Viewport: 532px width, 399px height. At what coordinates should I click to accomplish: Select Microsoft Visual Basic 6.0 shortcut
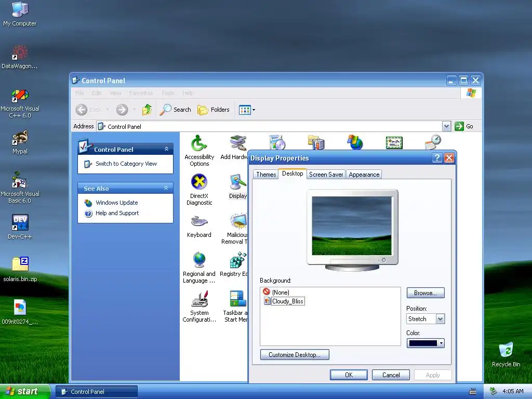[20, 188]
